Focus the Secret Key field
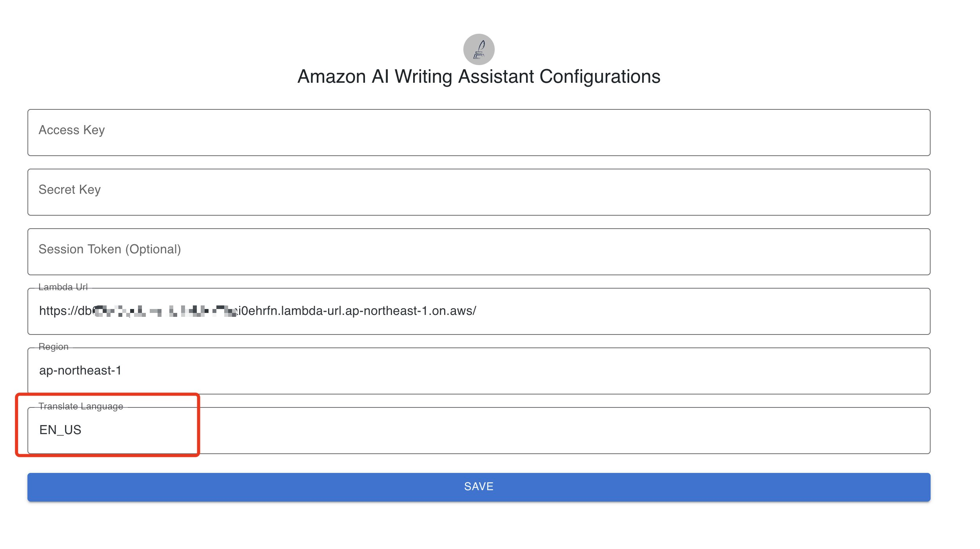Screen dimensions: 980x549 pos(479,192)
